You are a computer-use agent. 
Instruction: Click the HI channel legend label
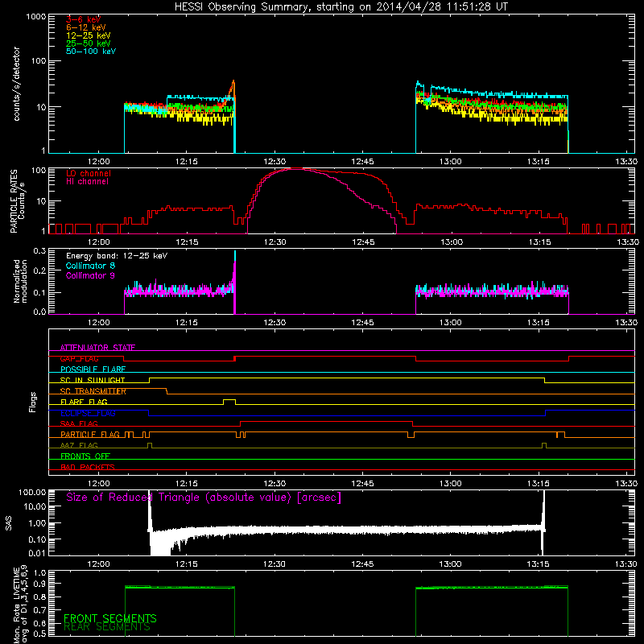point(87,182)
